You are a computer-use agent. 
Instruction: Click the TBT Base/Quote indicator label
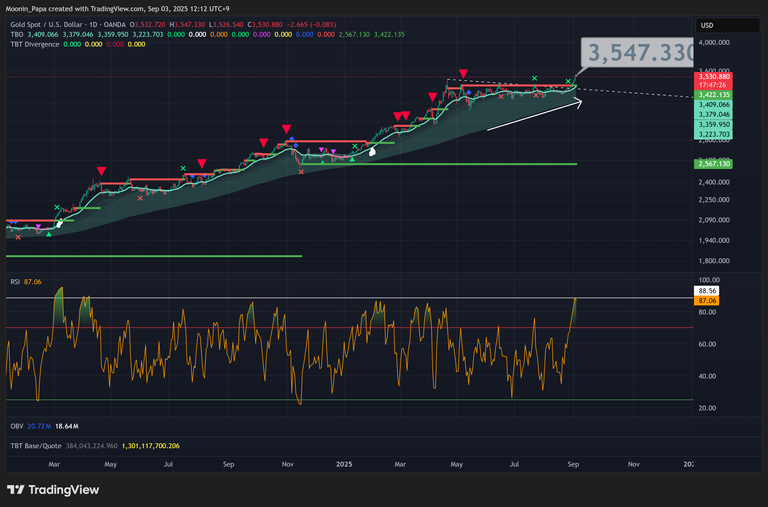tap(36, 446)
